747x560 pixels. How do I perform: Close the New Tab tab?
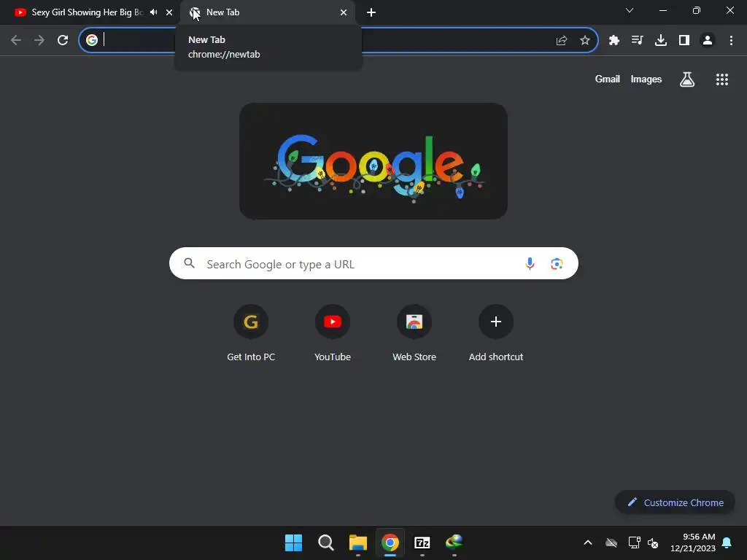click(x=344, y=12)
